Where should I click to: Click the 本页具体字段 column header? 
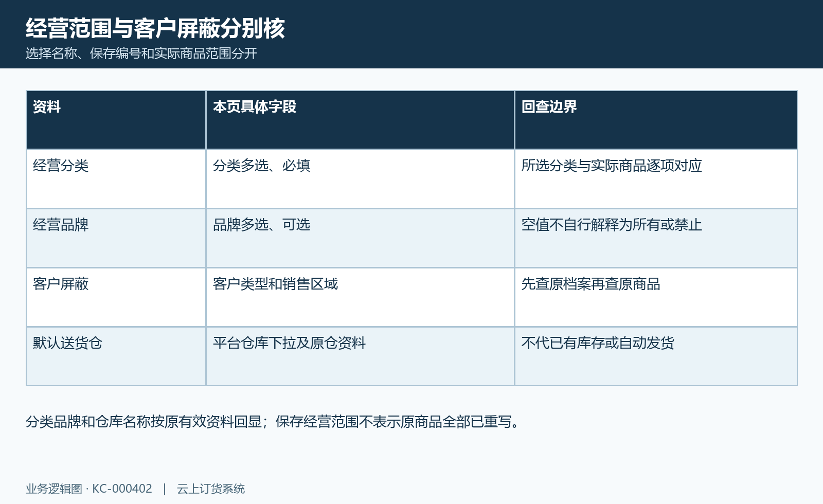[360, 120]
